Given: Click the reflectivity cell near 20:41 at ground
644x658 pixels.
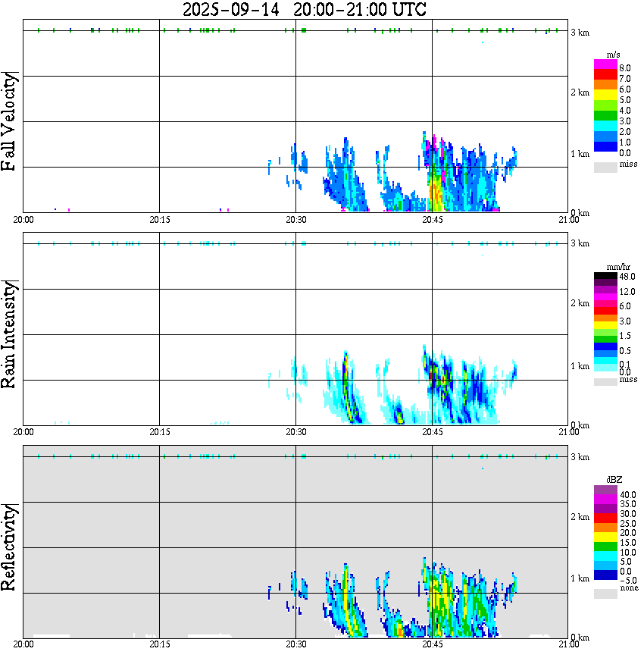Looking at the screenshot, I should [x=399, y=630].
